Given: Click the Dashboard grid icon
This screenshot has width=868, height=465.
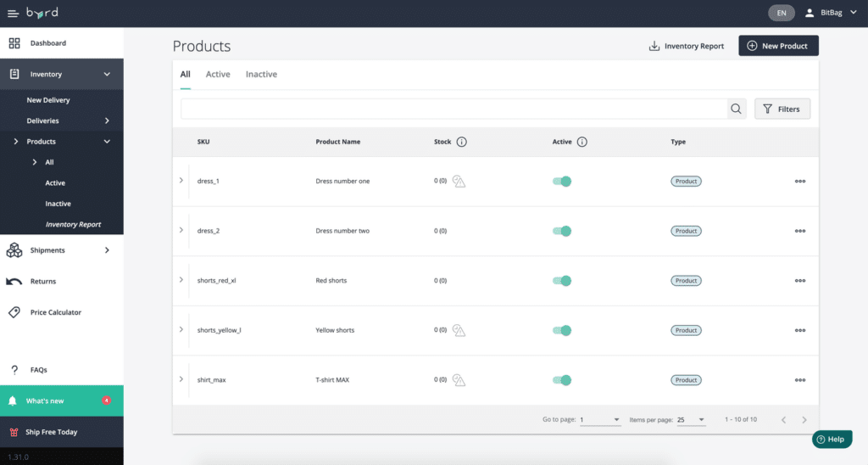Looking at the screenshot, I should click(x=14, y=43).
